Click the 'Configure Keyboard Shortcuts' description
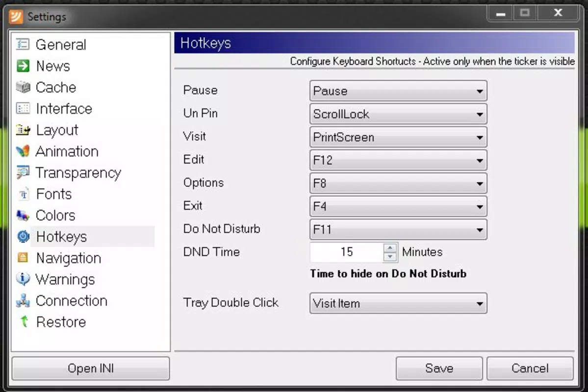Image resolution: width=588 pixels, height=392 pixels. click(x=433, y=61)
